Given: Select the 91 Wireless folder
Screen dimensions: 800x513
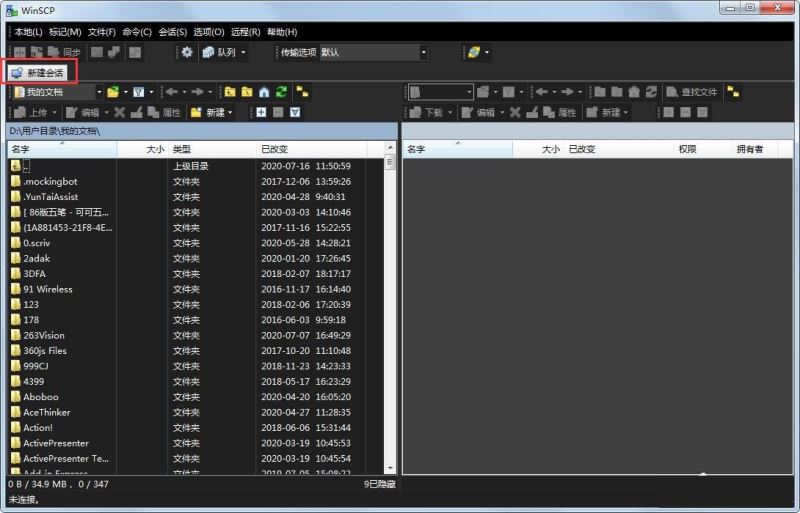Looking at the screenshot, I should (48, 289).
